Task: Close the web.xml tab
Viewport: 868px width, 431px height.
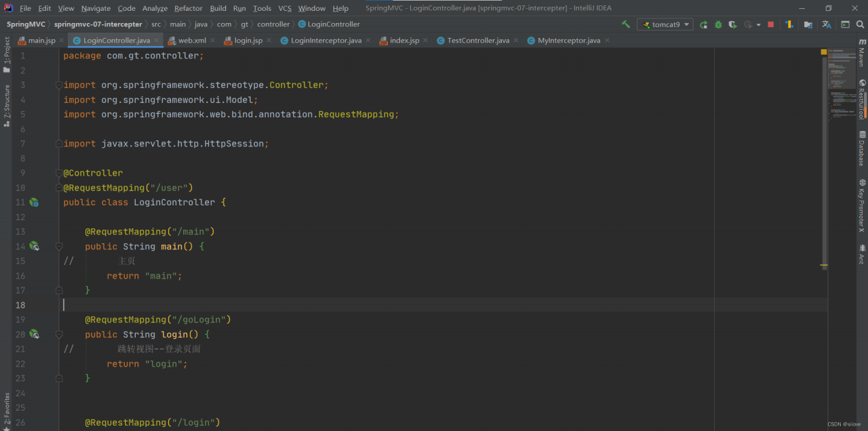Action: coord(213,41)
